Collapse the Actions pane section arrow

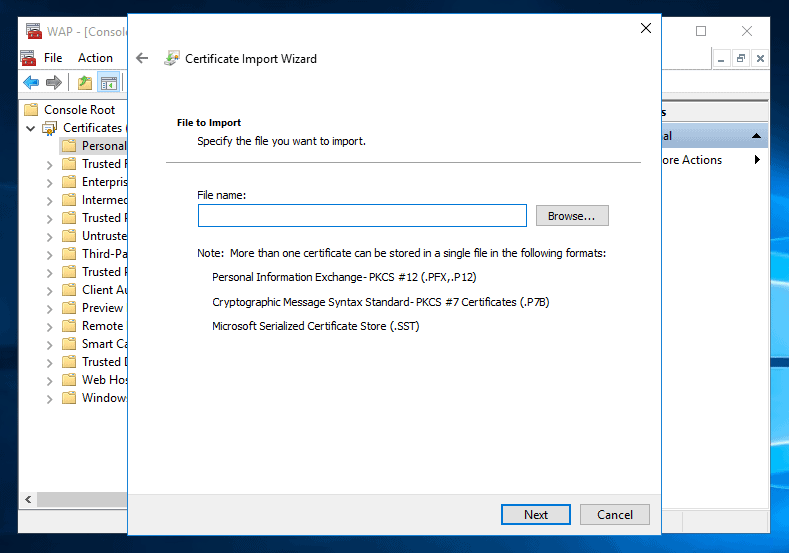756,136
